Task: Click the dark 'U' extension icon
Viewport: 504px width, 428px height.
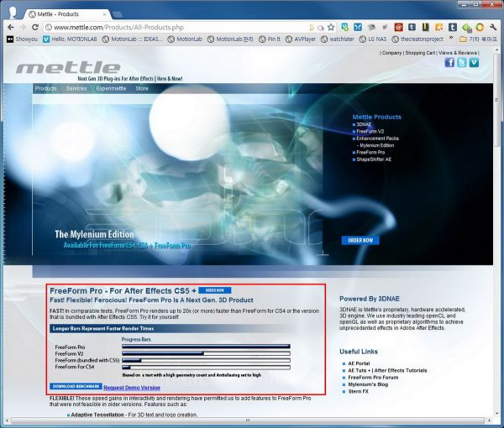Action: pos(426,28)
